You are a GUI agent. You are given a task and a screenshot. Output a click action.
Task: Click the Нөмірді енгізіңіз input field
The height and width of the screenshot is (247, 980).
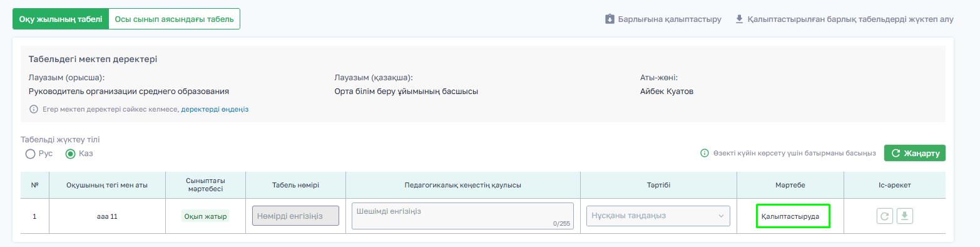295,216
